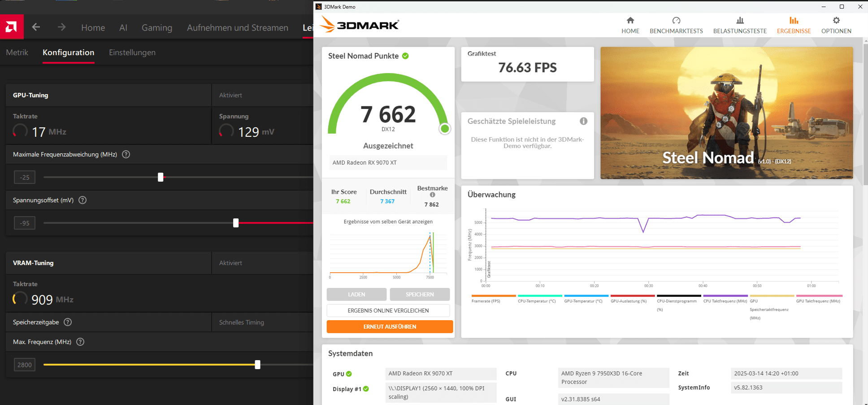This screenshot has height=405, width=868.
Task: Switch to Einstellungen sub-tab
Action: pyautogui.click(x=132, y=52)
